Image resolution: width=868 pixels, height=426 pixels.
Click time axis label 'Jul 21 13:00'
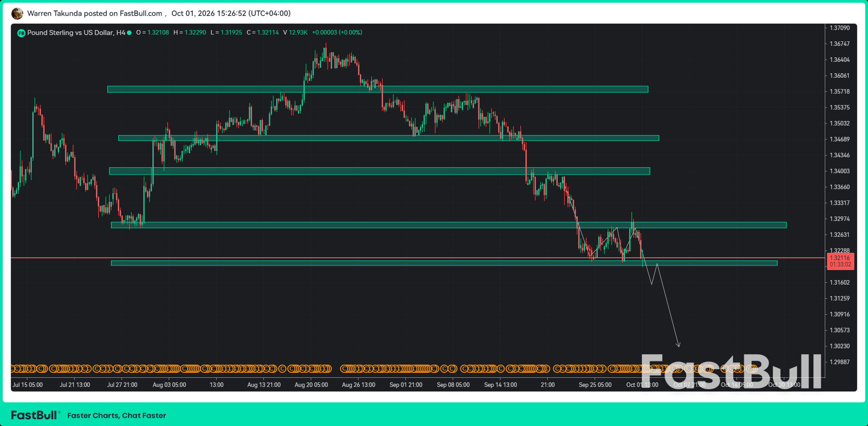click(x=75, y=385)
